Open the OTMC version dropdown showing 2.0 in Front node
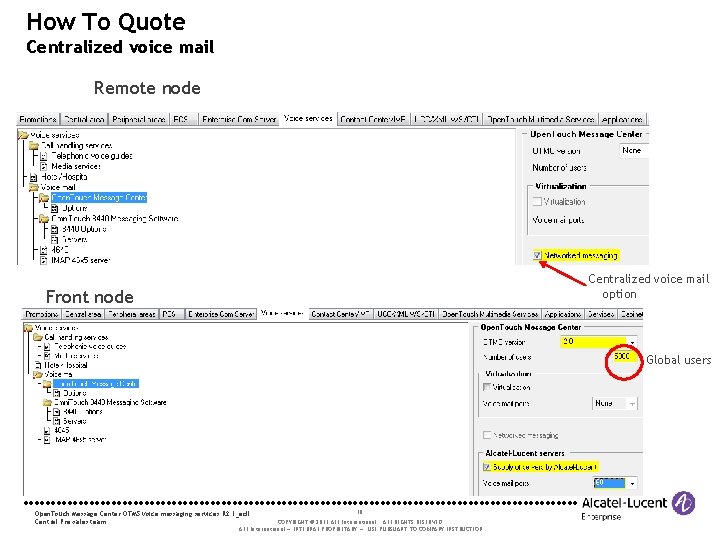Viewport: 720px width, 540px height. 598,342
